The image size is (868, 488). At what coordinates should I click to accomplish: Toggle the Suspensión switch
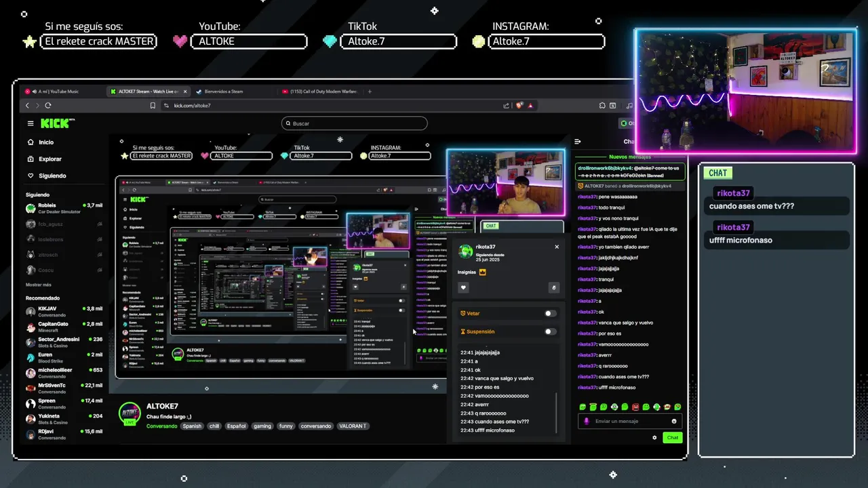[x=551, y=331]
